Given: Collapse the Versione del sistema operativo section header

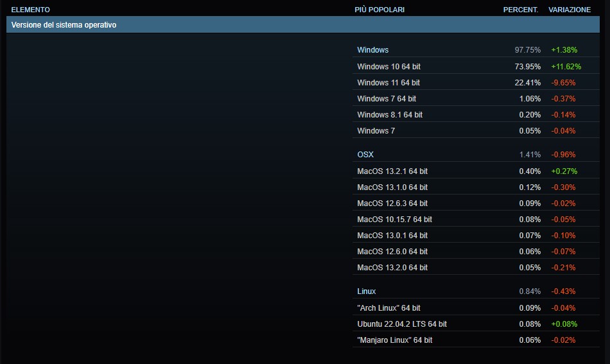Looking at the screenshot, I should [302, 24].
